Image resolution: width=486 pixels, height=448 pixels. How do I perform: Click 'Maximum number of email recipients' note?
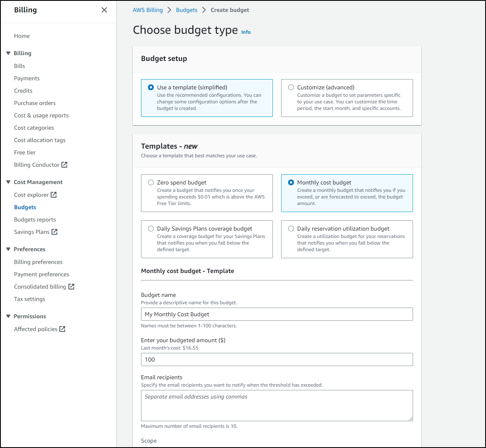point(189,426)
